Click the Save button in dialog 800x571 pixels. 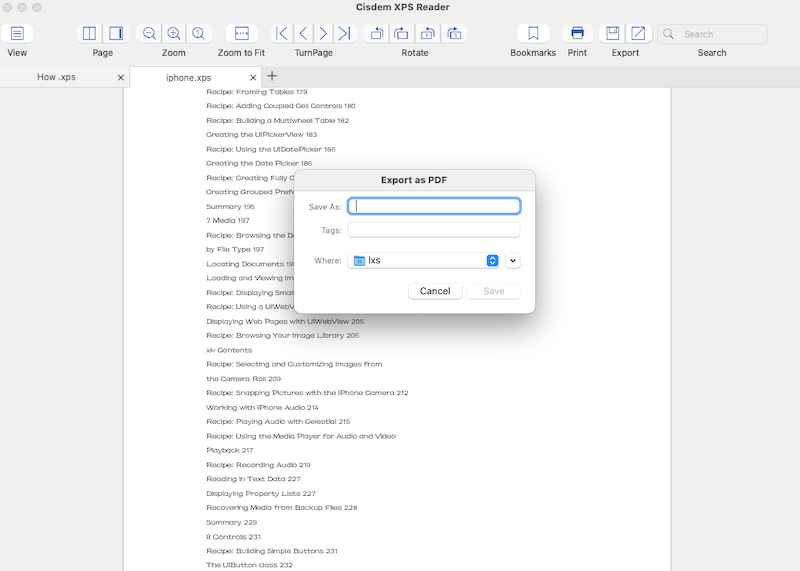point(494,291)
